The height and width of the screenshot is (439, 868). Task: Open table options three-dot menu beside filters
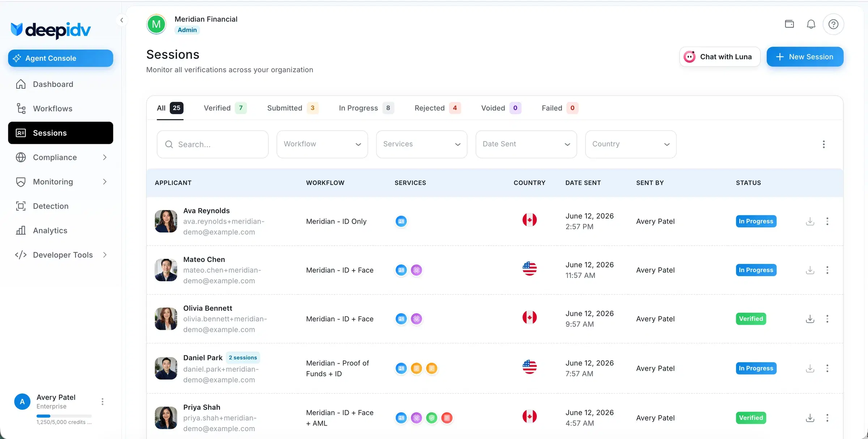point(824,144)
